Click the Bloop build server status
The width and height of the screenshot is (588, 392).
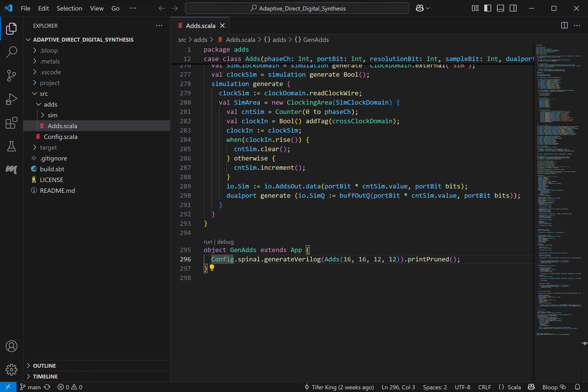pyautogui.click(x=554, y=387)
